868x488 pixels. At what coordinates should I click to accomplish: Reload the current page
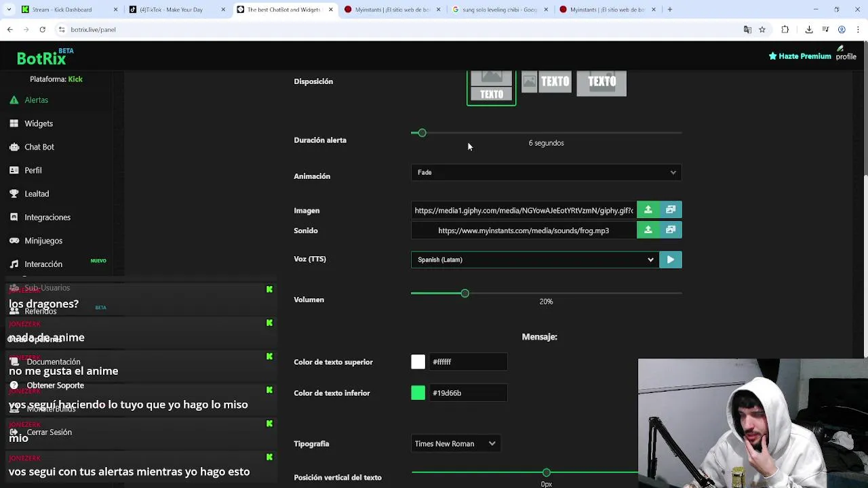pos(42,30)
